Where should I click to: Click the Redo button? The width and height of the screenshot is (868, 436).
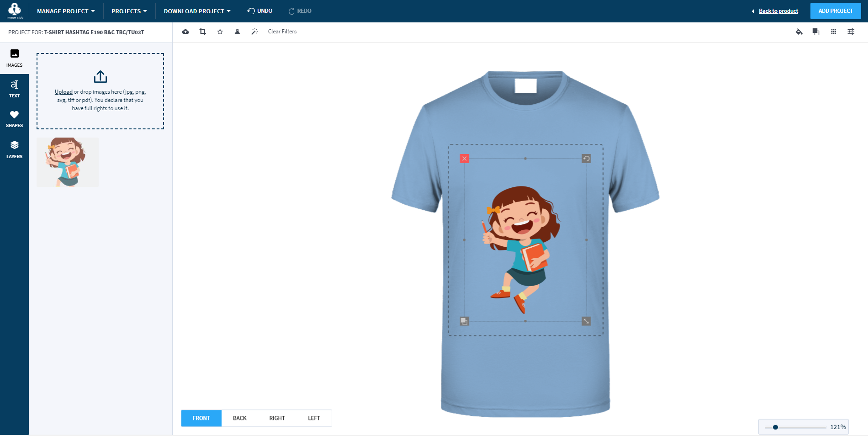tap(300, 11)
